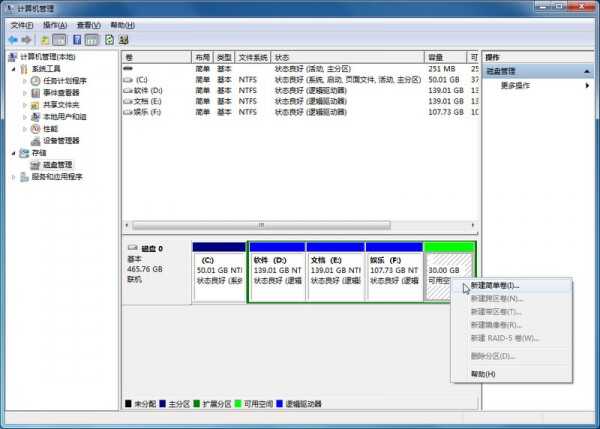The width and height of the screenshot is (600, 429).
Task: Click the Up one level toolbar icon
Action: pos(45,39)
